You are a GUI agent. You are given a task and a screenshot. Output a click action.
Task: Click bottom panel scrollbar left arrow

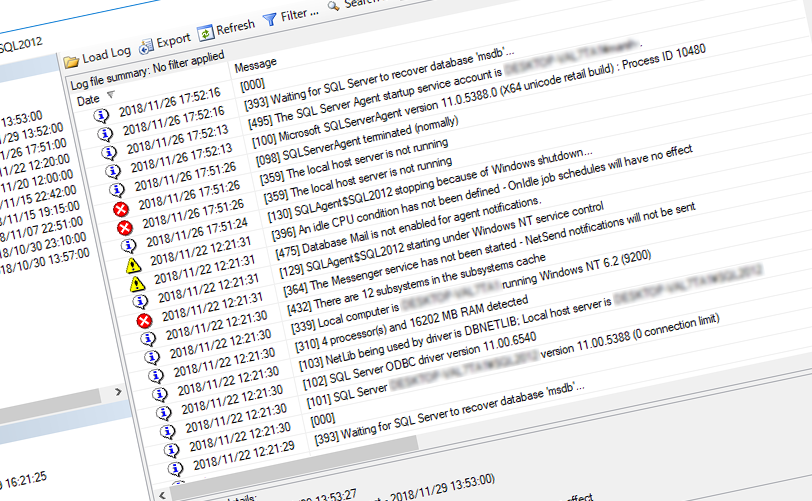coord(162,496)
